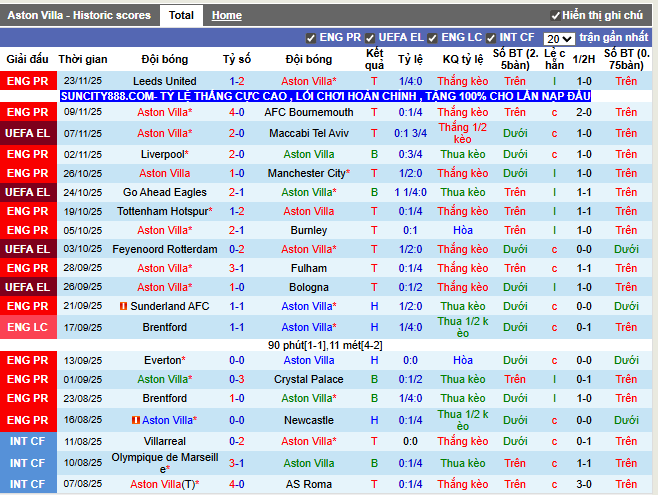This screenshot has width=658, height=495.
Task: Open Crystal Palace team link
Action: click(309, 380)
